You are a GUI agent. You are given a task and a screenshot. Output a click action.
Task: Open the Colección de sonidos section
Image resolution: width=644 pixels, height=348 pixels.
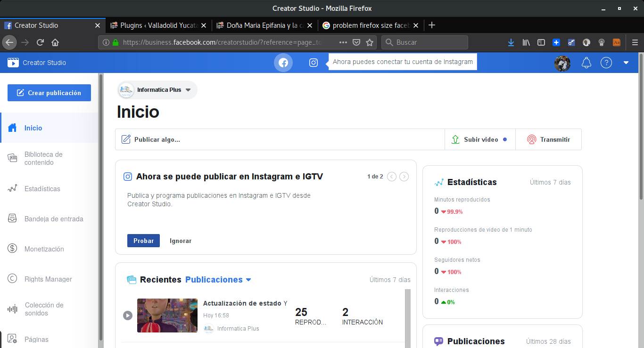44,309
